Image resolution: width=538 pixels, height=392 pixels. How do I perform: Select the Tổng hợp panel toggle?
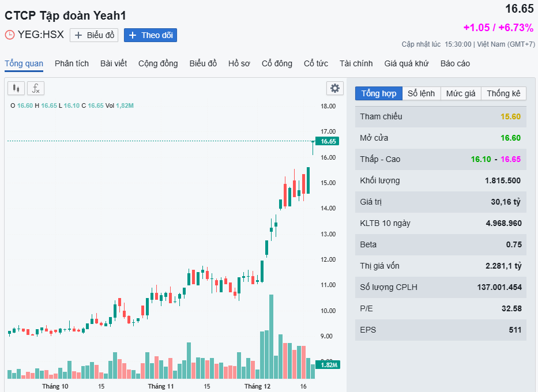(378, 93)
